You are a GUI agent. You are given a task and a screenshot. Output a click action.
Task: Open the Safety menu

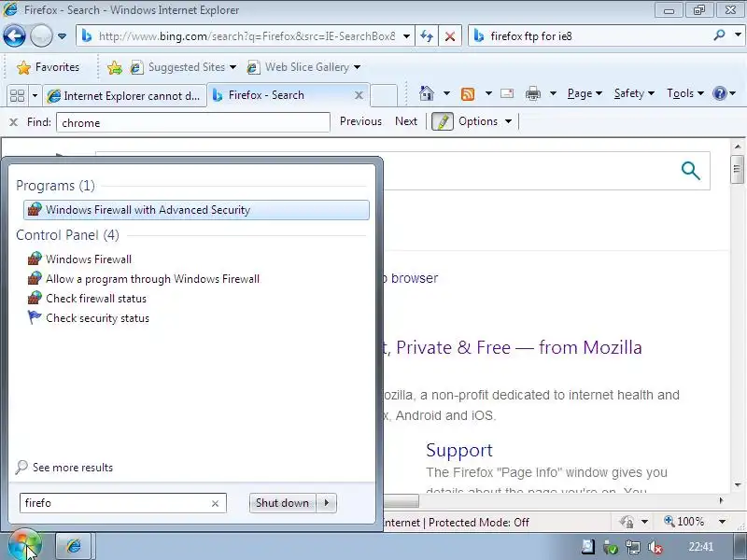[634, 93]
